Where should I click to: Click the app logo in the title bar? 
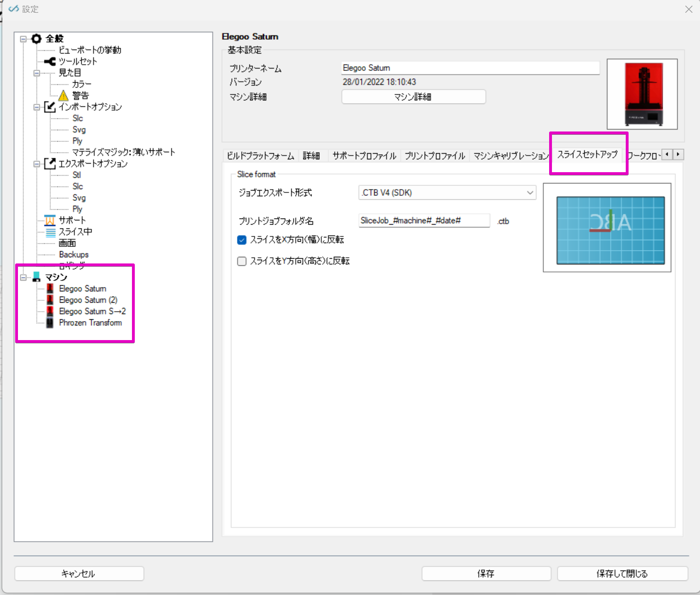(14, 9)
